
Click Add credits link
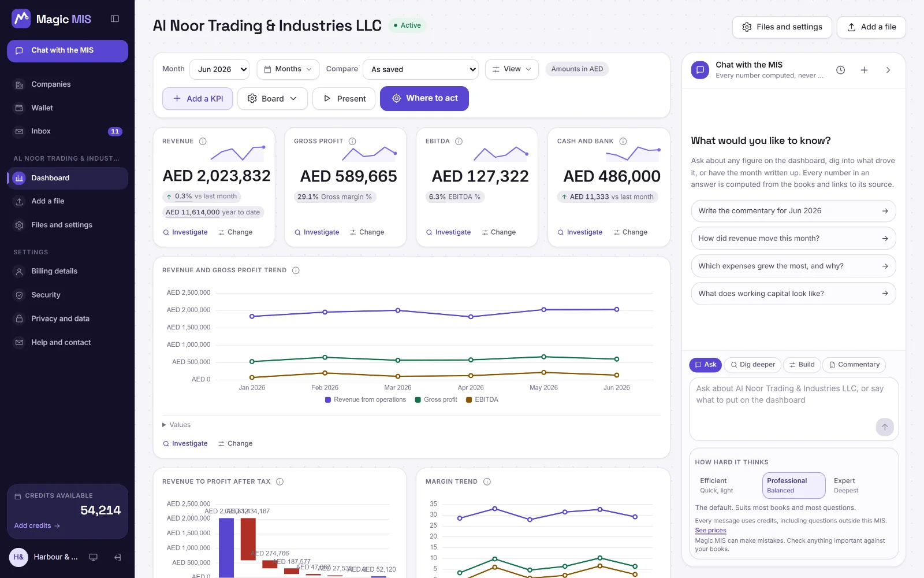coord(37,526)
